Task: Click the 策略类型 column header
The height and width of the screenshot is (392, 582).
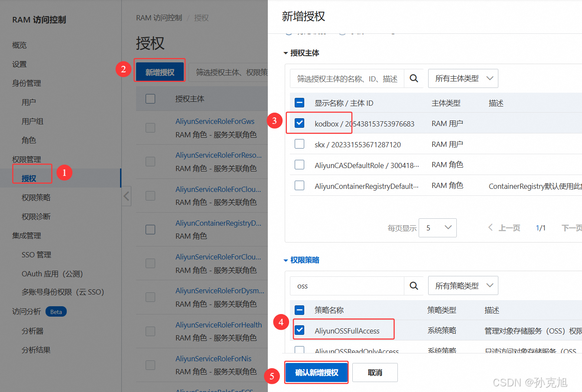Action: click(x=442, y=310)
